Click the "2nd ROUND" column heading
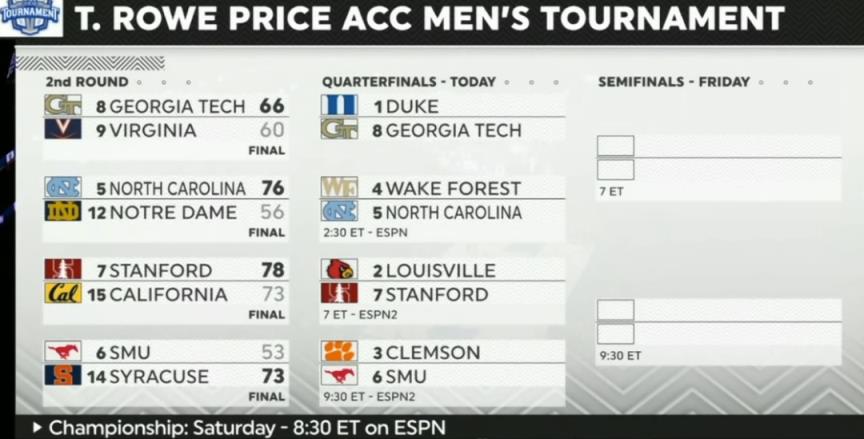This screenshot has width=864, height=439. coord(87,82)
